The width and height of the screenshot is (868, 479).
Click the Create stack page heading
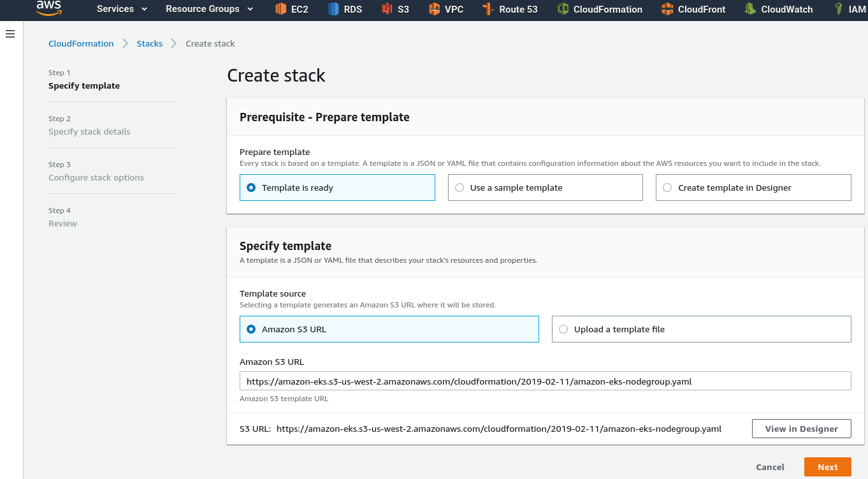276,75
